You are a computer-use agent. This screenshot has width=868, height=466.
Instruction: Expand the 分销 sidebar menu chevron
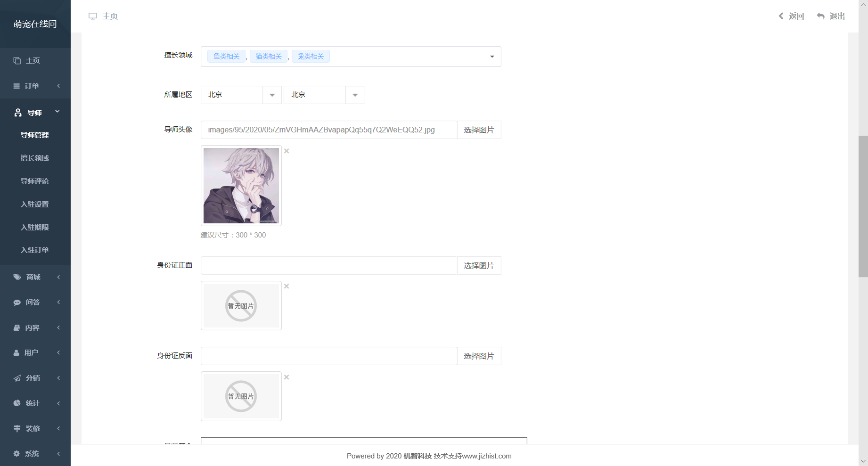coord(58,378)
